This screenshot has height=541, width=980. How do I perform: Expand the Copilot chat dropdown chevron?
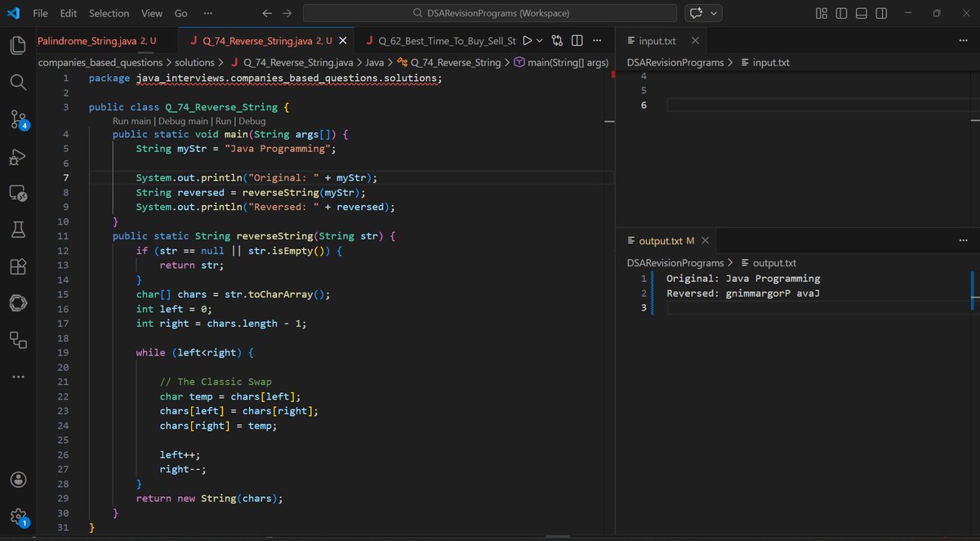click(715, 13)
